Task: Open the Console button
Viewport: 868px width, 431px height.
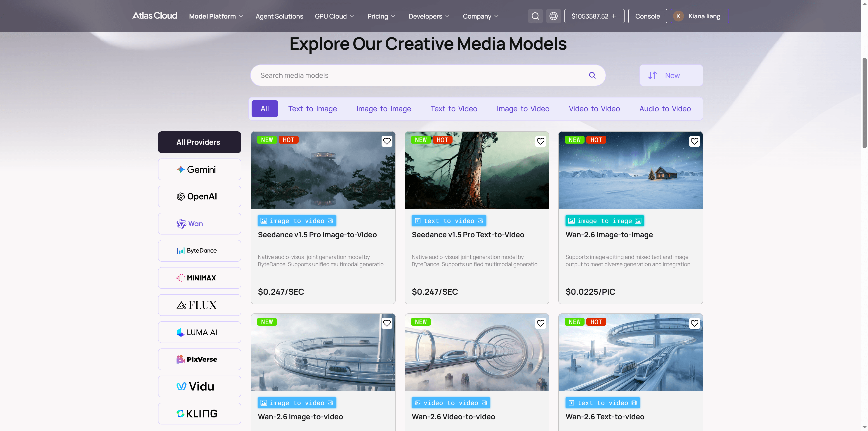Action: click(647, 16)
